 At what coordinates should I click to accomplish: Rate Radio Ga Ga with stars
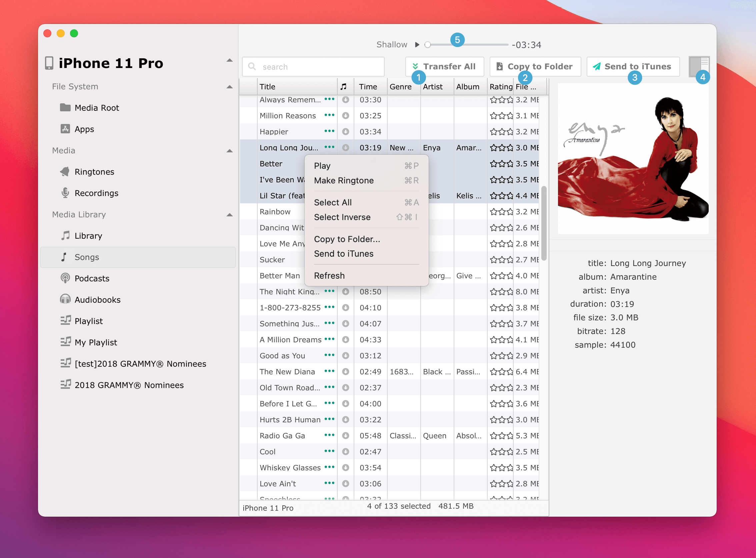pos(501,436)
